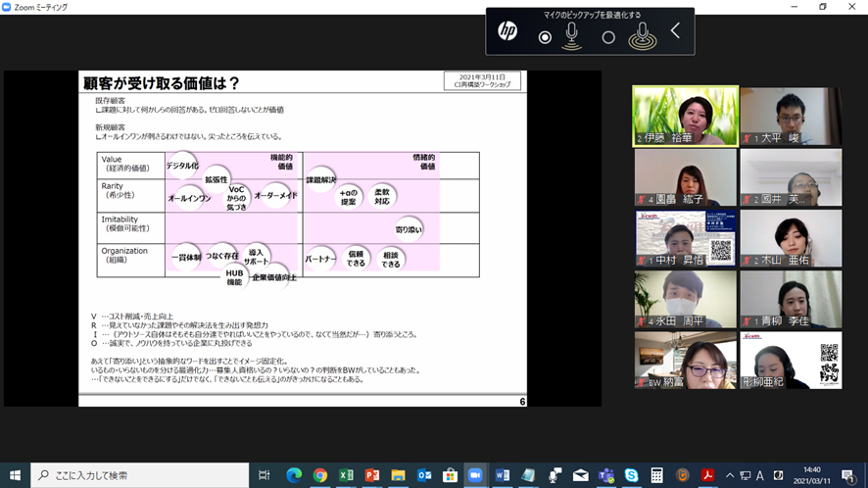
Task: Select the participant video of 大平 峻
Action: tap(791, 117)
